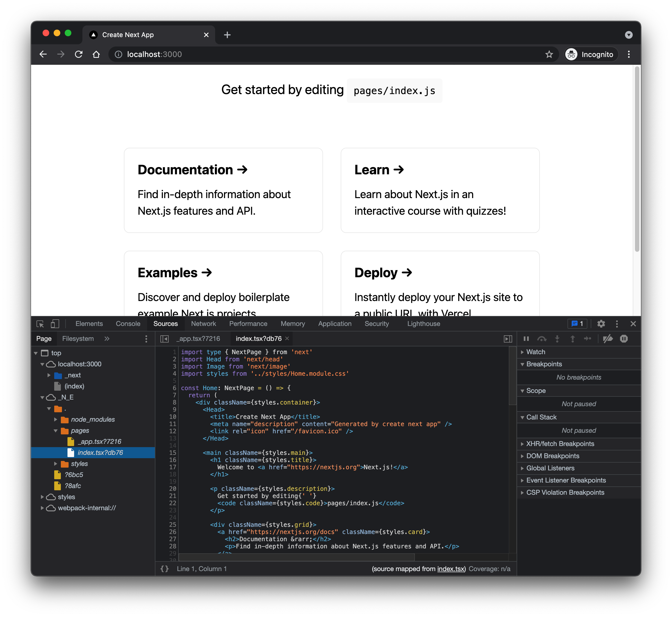Open the _app.tsx?7216 editor tab

pyautogui.click(x=198, y=339)
